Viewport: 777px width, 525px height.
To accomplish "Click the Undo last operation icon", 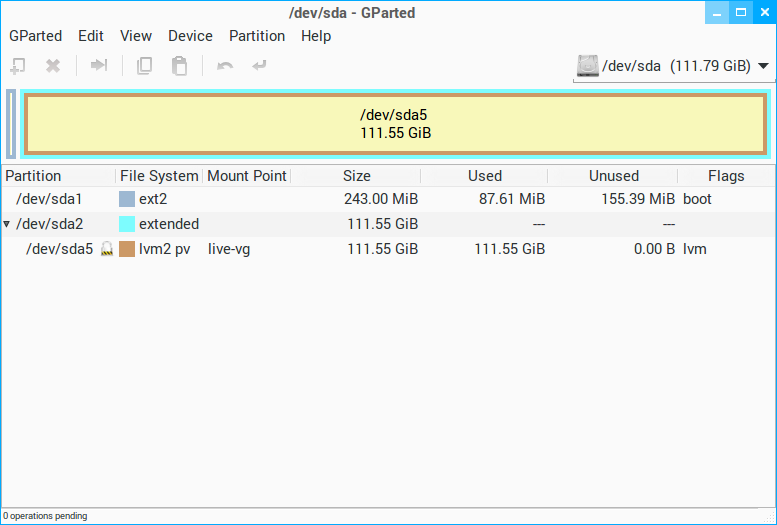I will 225,66.
